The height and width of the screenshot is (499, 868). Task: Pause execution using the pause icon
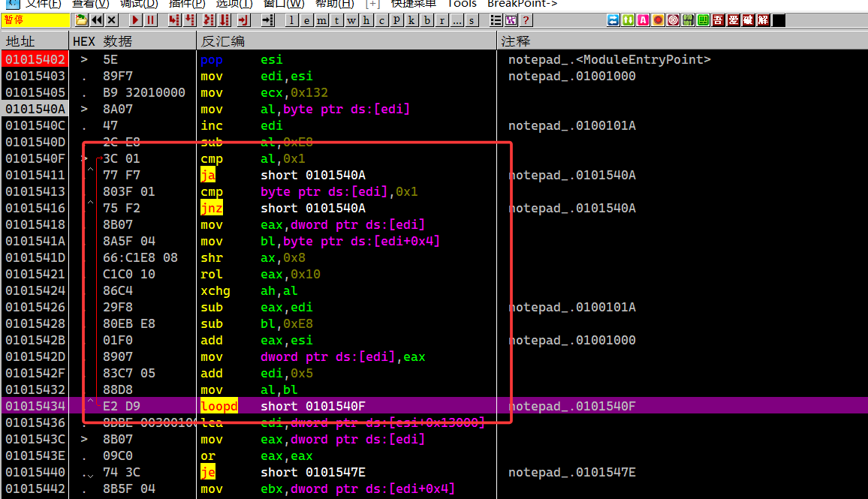pos(150,20)
